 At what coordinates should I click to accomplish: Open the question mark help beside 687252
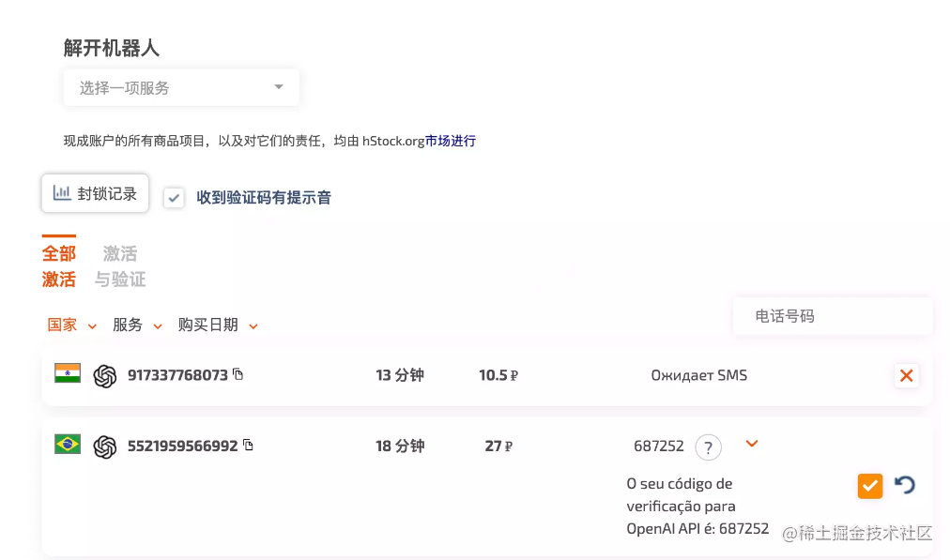pyautogui.click(x=708, y=447)
